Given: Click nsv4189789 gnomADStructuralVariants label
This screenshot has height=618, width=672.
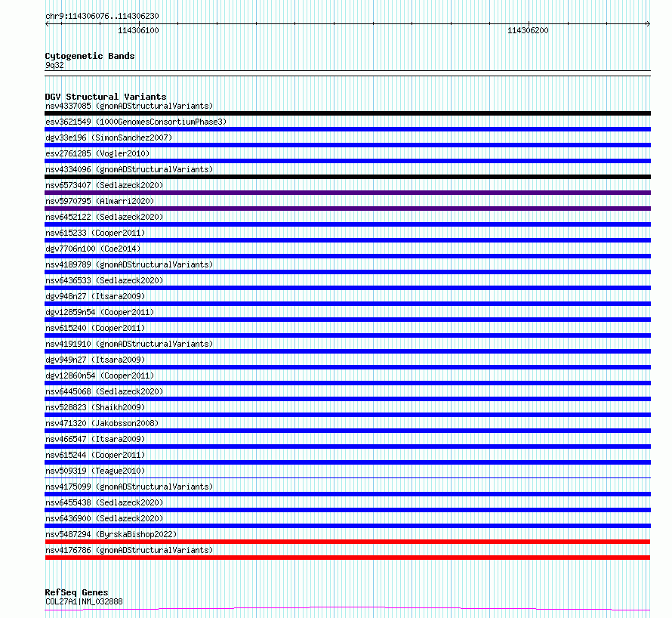Looking at the screenshot, I should (x=129, y=264).
